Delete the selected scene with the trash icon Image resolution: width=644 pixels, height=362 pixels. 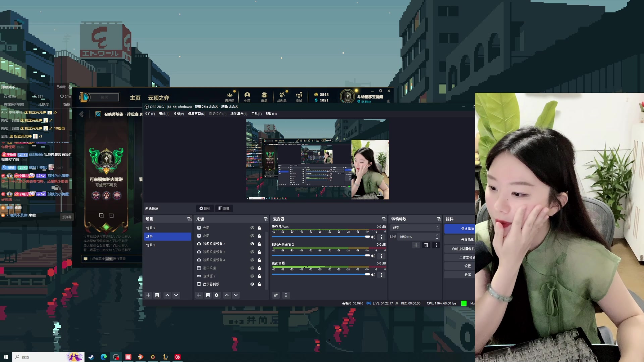point(157,295)
